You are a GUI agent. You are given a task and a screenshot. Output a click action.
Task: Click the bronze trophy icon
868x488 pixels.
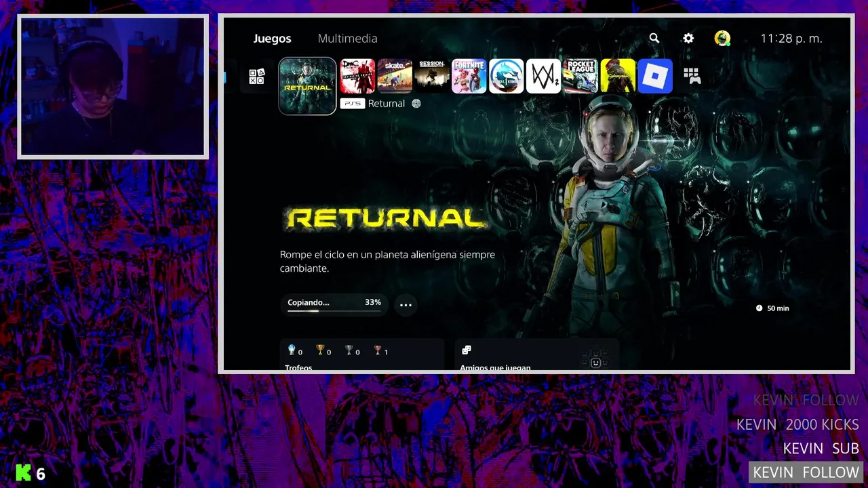click(377, 350)
